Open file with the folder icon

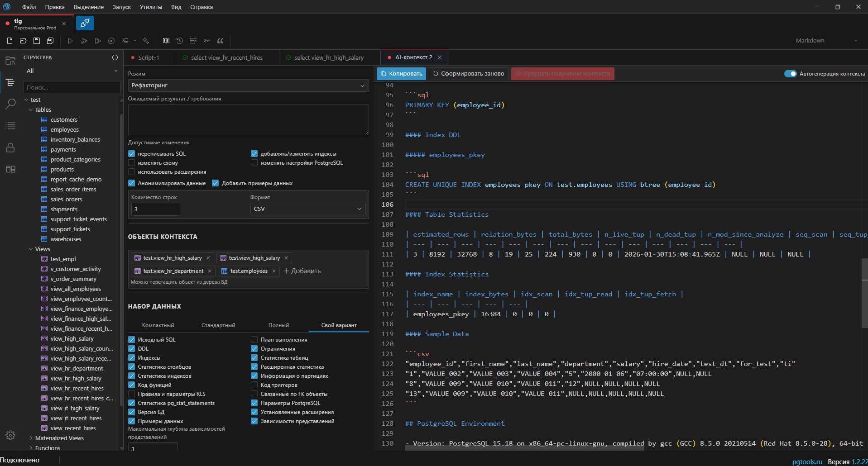23,41
